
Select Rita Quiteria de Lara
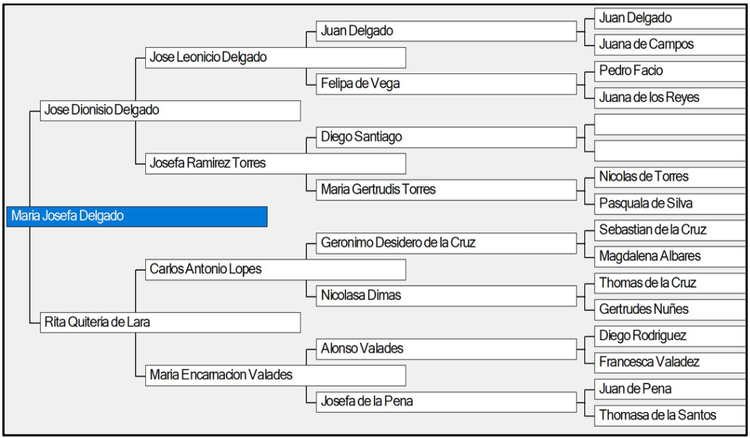tap(170, 322)
